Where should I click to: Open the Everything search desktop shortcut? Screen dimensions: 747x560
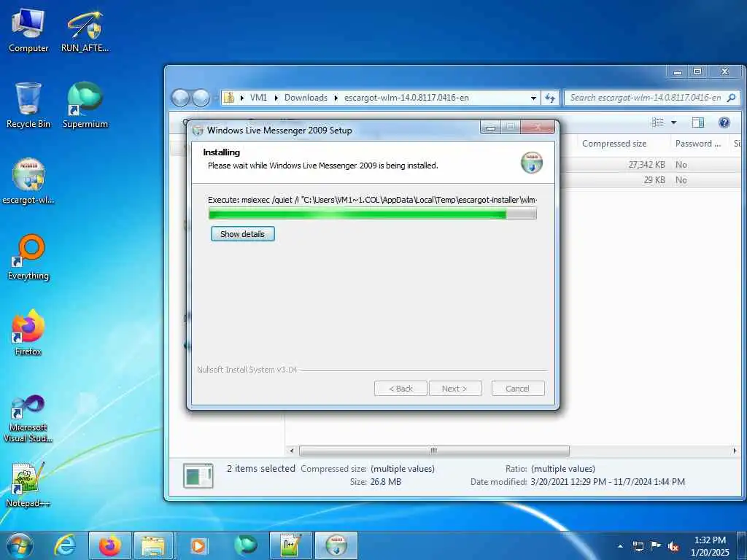click(28, 257)
